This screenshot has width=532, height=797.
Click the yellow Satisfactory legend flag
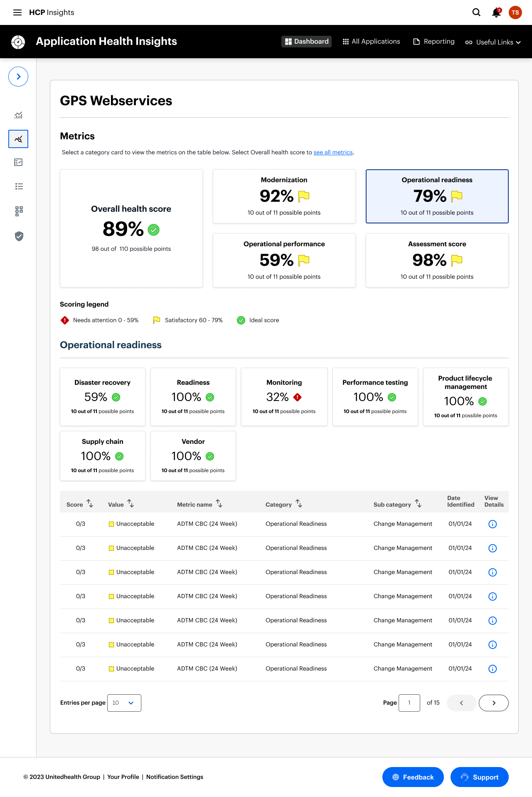coord(157,320)
